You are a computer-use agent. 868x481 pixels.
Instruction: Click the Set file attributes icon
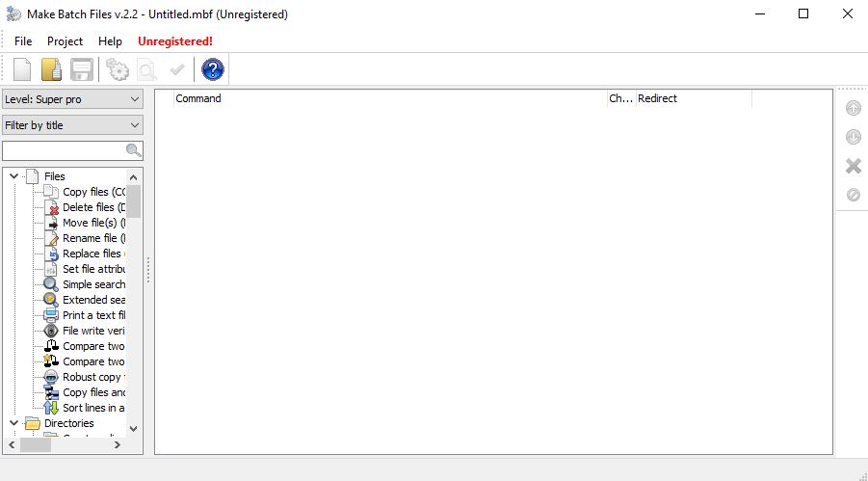(51, 269)
